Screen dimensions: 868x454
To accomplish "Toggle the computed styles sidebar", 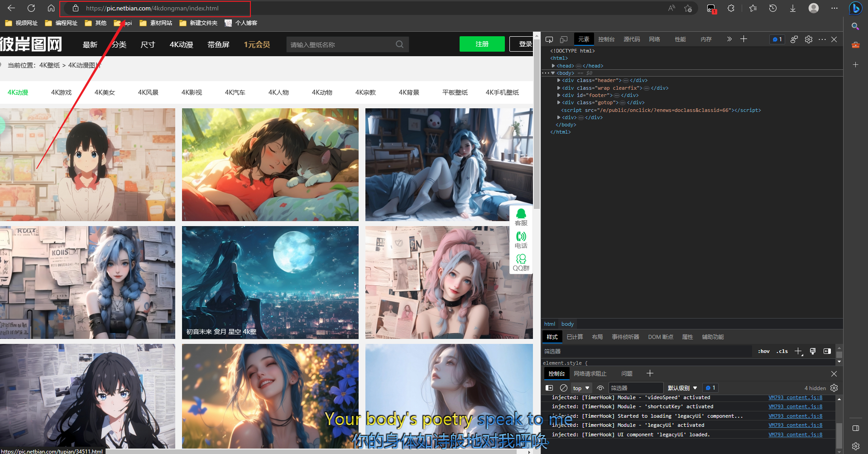I will click(827, 351).
